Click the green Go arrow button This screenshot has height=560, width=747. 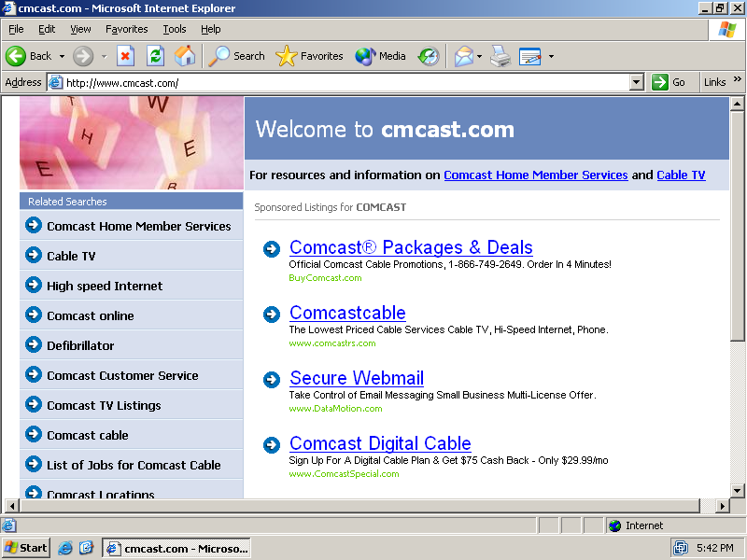click(660, 82)
